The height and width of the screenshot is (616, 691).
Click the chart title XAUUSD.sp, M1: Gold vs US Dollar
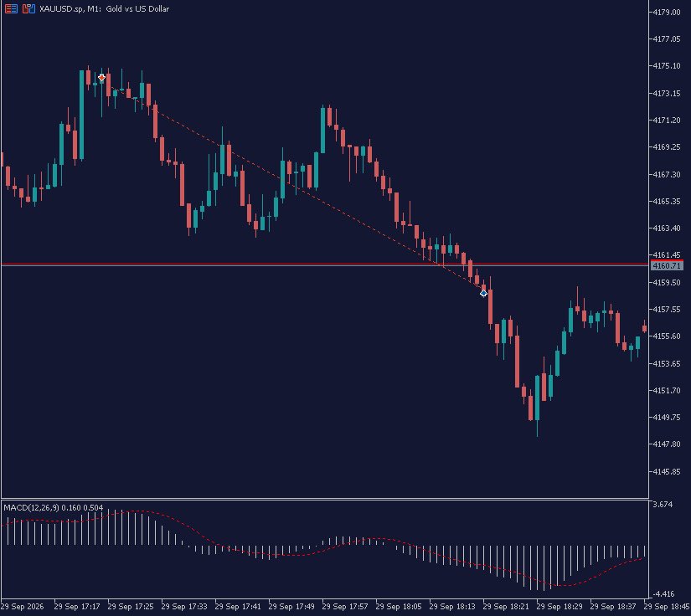[105, 9]
